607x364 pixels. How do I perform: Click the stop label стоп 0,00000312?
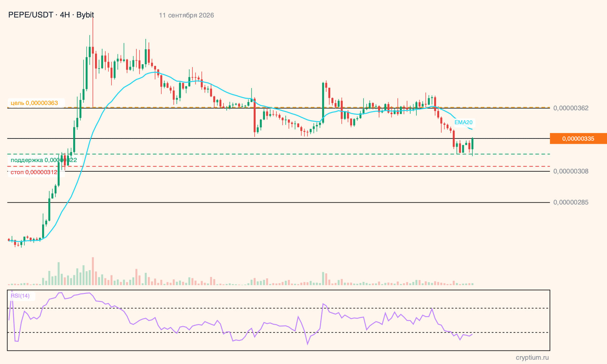click(34, 172)
